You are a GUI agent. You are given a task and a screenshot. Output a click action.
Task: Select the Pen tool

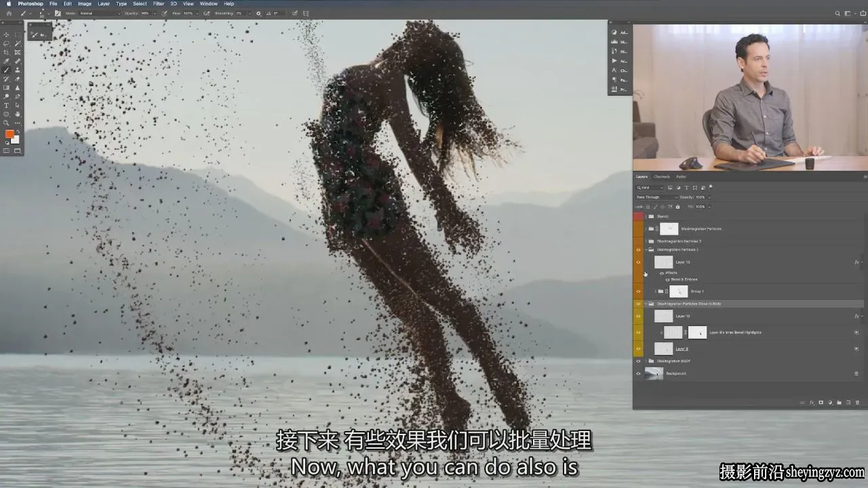tap(18, 96)
